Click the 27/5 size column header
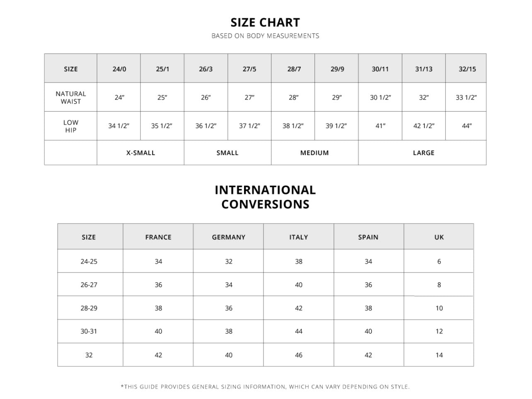This screenshot has width=532, height=399. pos(249,69)
